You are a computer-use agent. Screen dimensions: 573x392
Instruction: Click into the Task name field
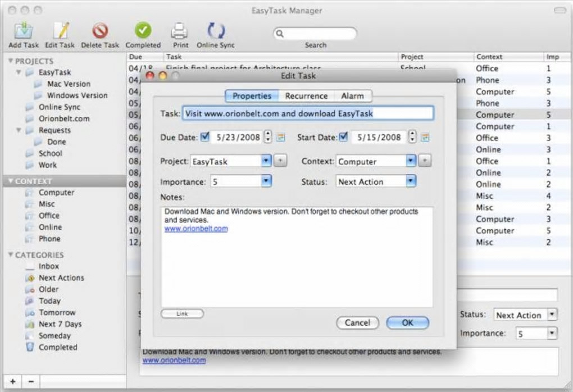[308, 113]
